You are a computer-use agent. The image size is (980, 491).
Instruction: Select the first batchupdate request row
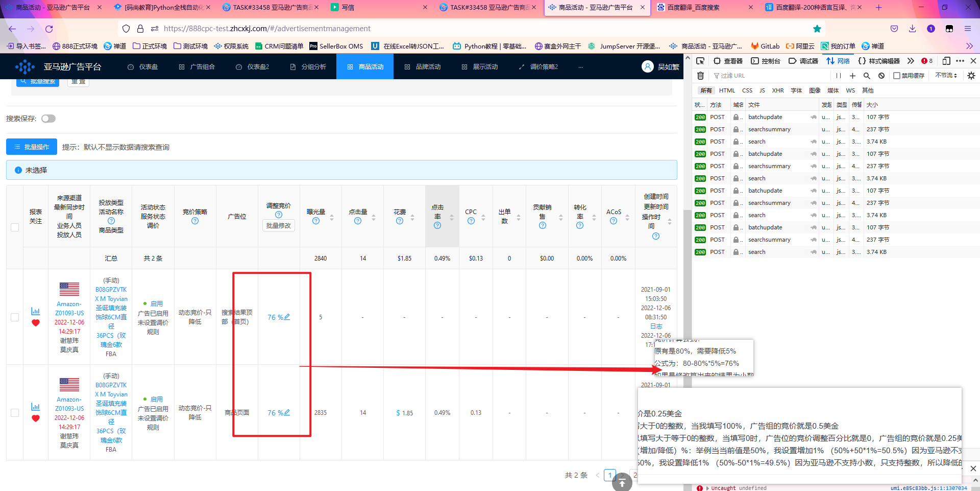point(836,117)
